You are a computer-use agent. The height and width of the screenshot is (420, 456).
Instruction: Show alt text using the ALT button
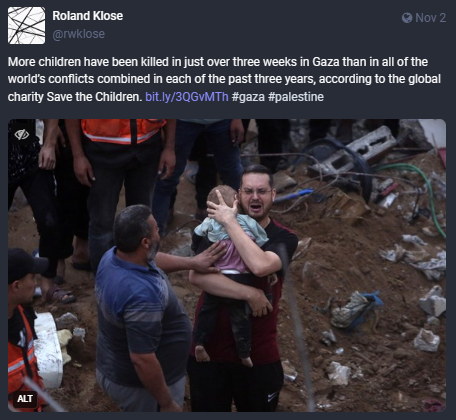25,398
